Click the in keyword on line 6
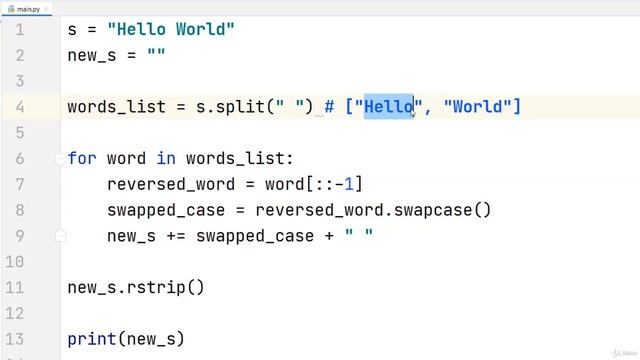The image size is (640, 360). point(166,158)
